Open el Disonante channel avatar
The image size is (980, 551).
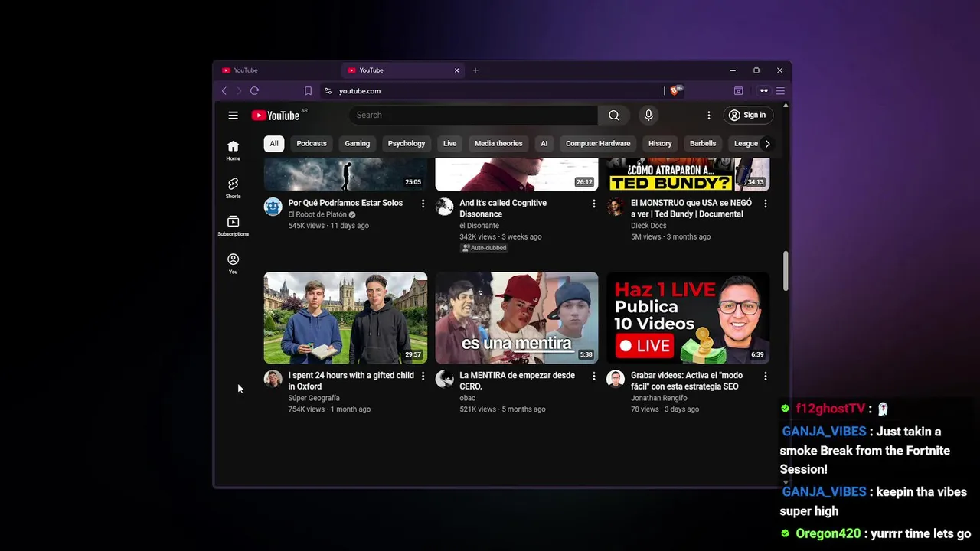pos(445,207)
